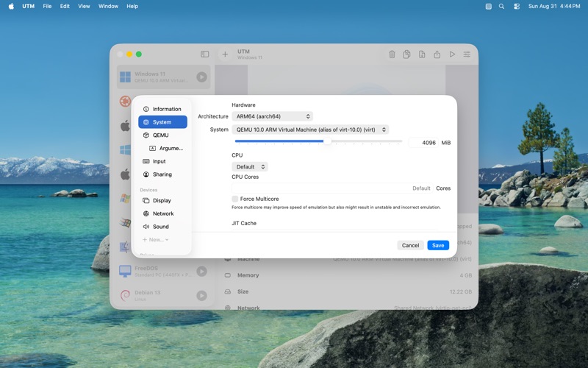Click the 4096 MiB memory field

pos(423,143)
